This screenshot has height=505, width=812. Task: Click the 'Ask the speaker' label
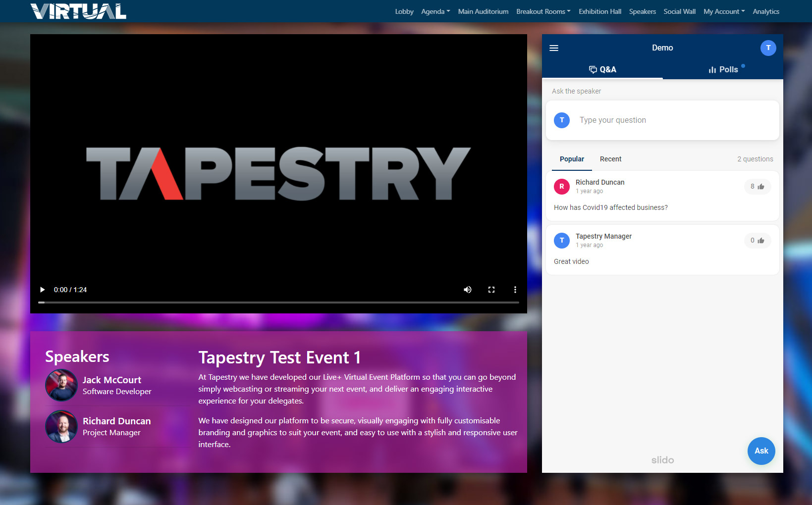tap(576, 91)
